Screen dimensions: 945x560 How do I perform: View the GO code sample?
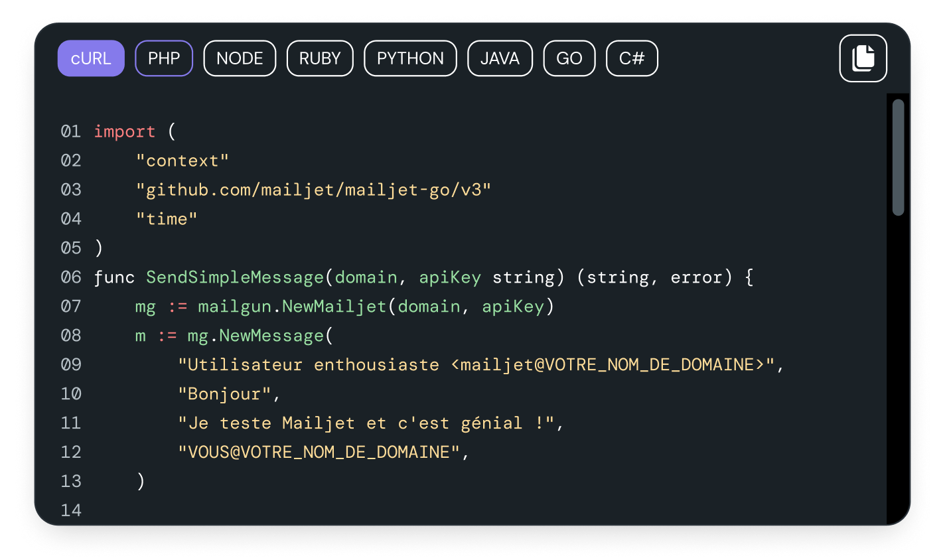569,58
